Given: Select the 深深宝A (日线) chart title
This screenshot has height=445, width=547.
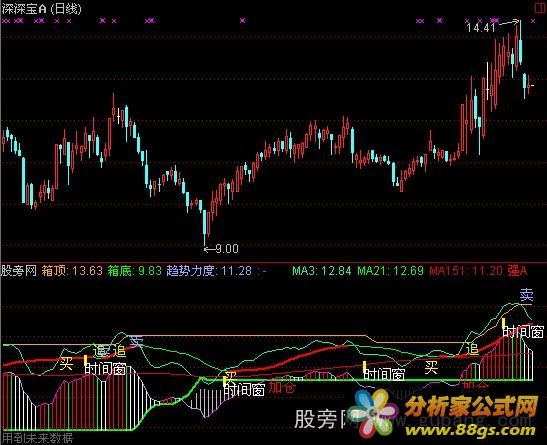Looking at the screenshot, I should pos(42,9).
